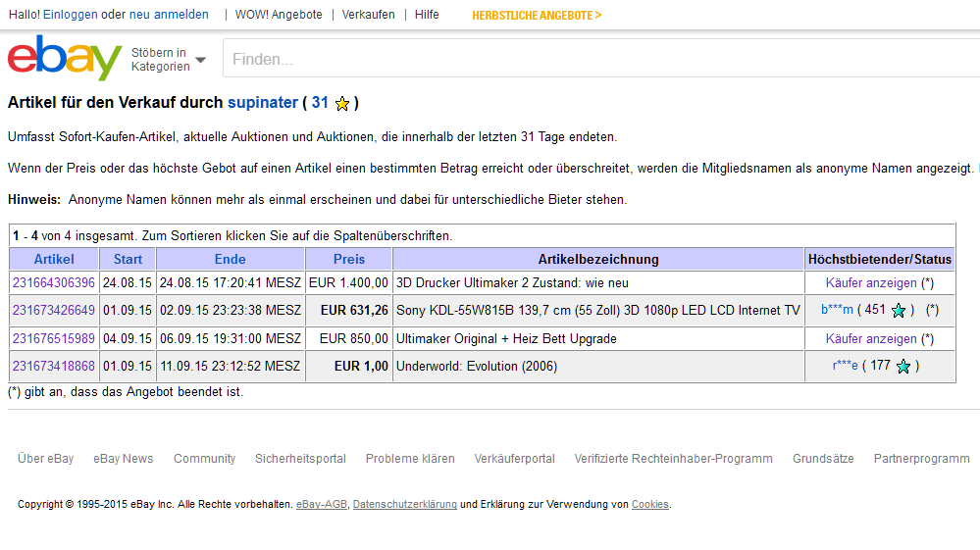Click the turquoise star next to b***m
This screenshot has width=980, height=550.
tap(898, 311)
